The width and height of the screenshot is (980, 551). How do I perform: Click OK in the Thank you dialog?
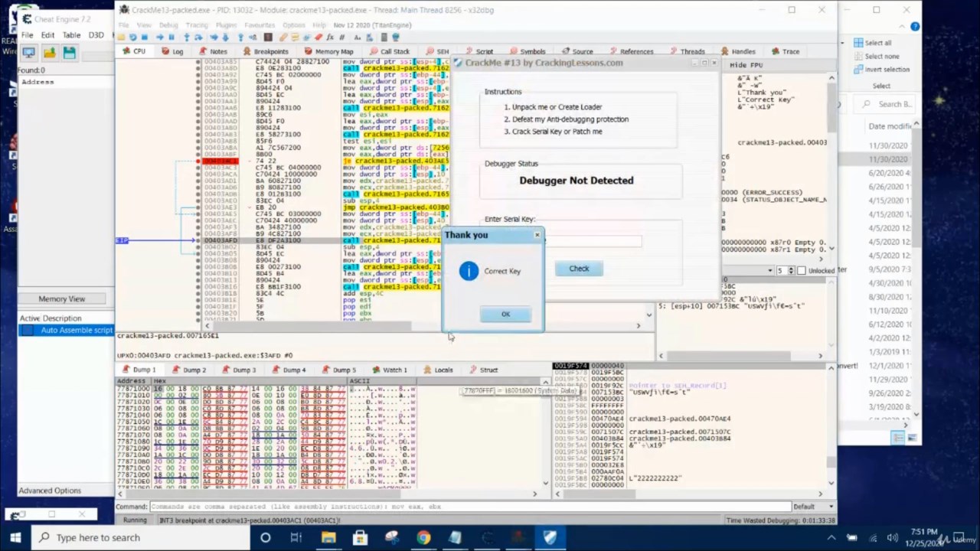pyautogui.click(x=505, y=315)
